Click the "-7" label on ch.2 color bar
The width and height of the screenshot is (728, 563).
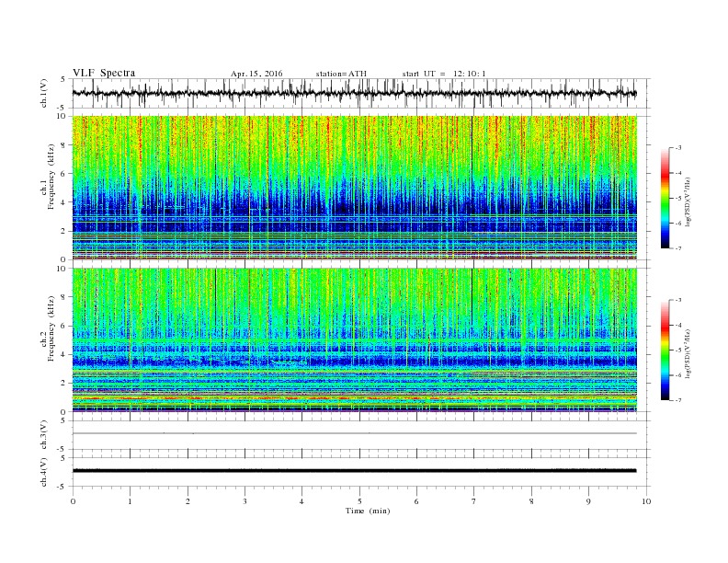tap(677, 400)
